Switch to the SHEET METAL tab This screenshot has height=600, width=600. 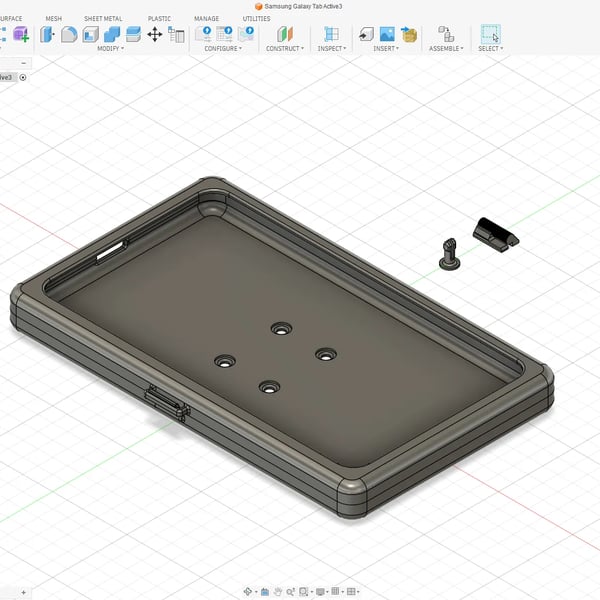coord(103,18)
